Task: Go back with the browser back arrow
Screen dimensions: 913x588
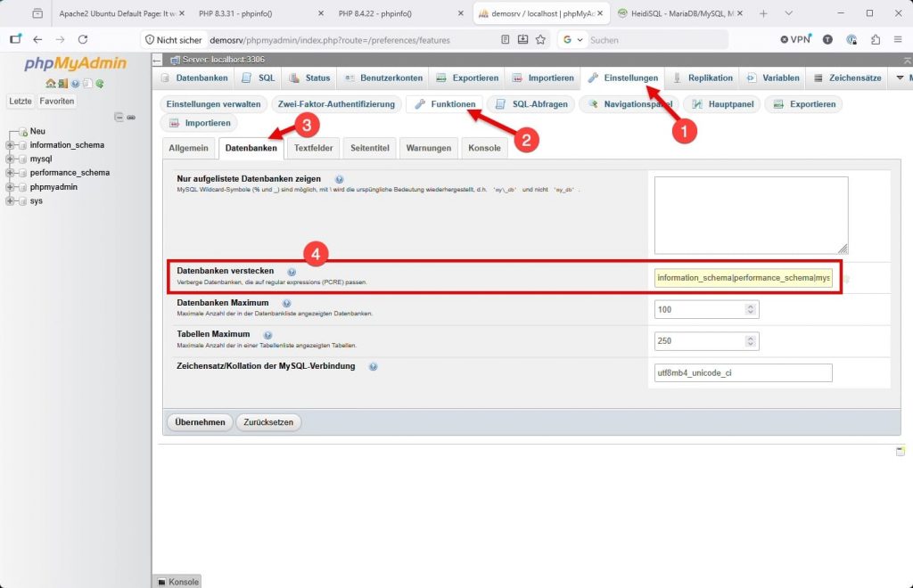Action: (x=37, y=39)
